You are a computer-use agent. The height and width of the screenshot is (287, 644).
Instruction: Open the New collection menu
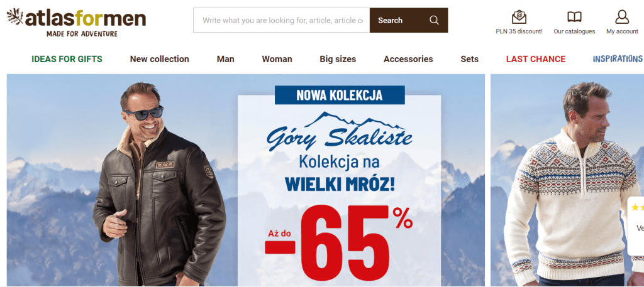[159, 59]
